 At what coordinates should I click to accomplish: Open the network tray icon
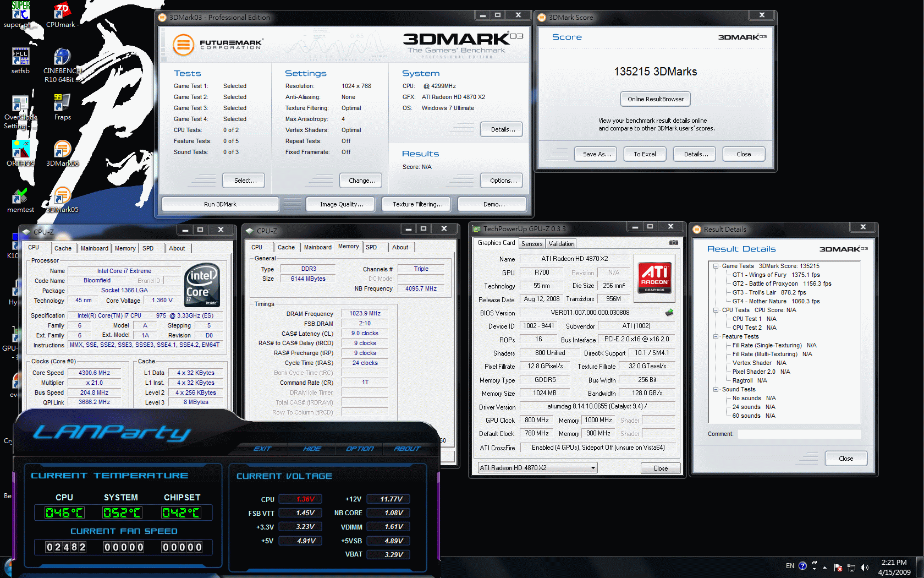pyautogui.click(x=851, y=568)
